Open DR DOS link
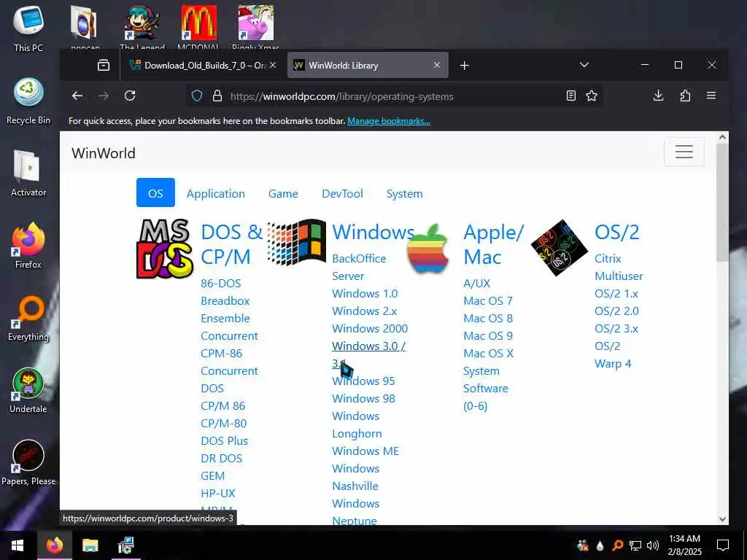This screenshot has height=560, width=747. click(x=222, y=458)
